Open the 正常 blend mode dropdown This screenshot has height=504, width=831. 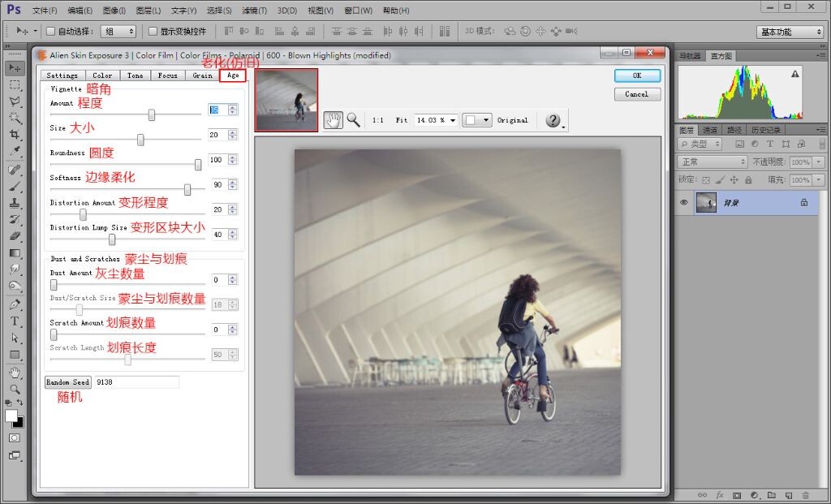pos(713,162)
